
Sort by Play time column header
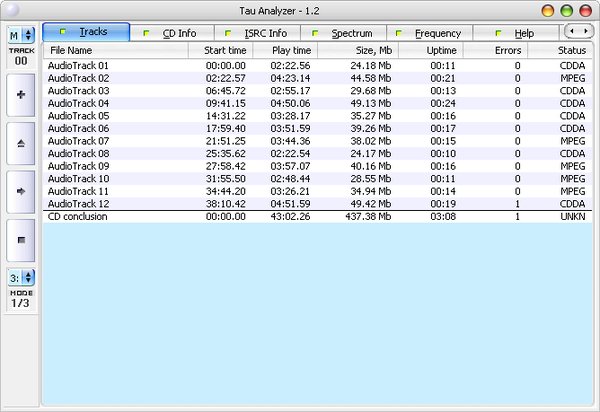click(285, 50)
